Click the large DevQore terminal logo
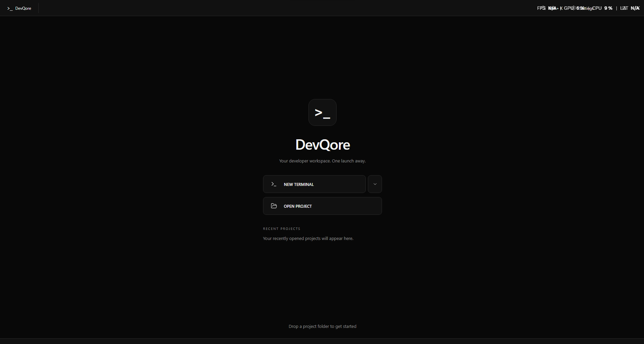 (323, 112)
